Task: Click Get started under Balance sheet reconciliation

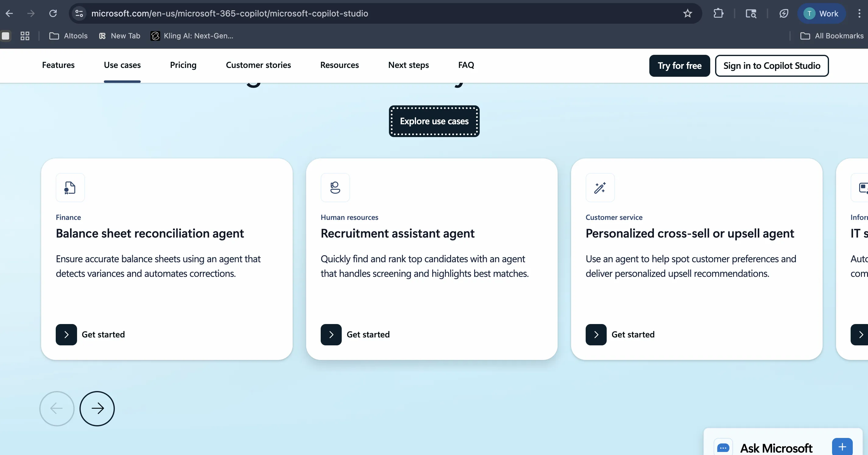Action: click(104, 335)
